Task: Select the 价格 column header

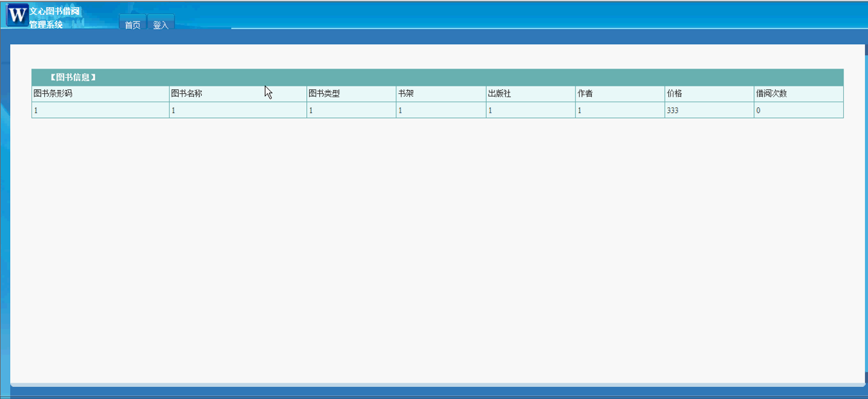Action: click(x=709, y=94)
